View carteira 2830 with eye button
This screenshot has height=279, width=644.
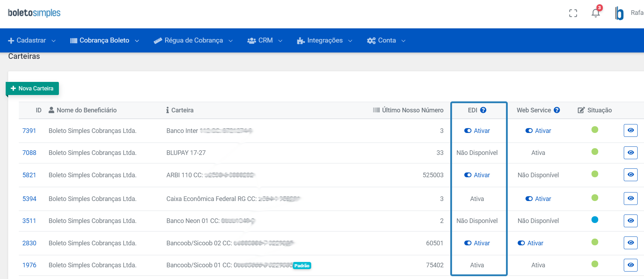pyautogui.click(x=631, y=242)
